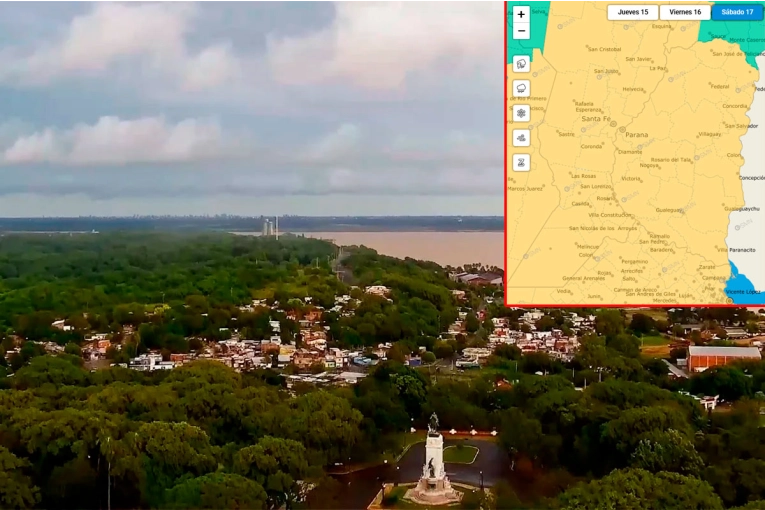
Task: Select the thunderstorm alert layer icon
Action: click(521, 64)
